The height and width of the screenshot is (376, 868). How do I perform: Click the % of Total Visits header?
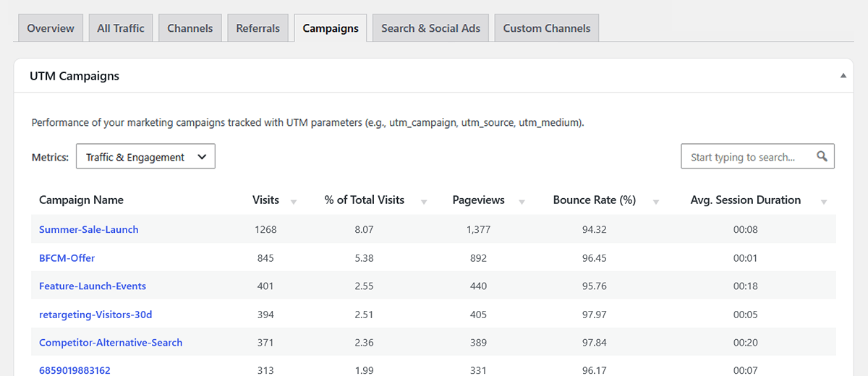click(365, 200)
